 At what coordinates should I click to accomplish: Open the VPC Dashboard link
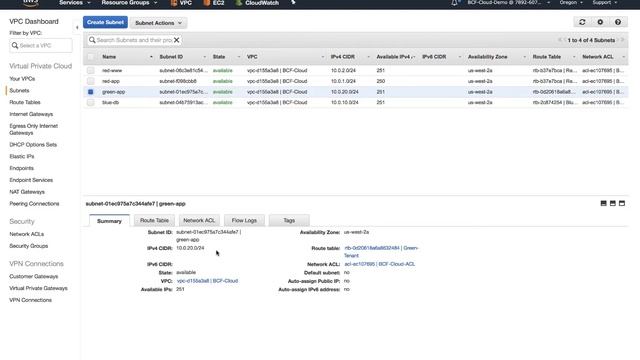tap(34, 21)
